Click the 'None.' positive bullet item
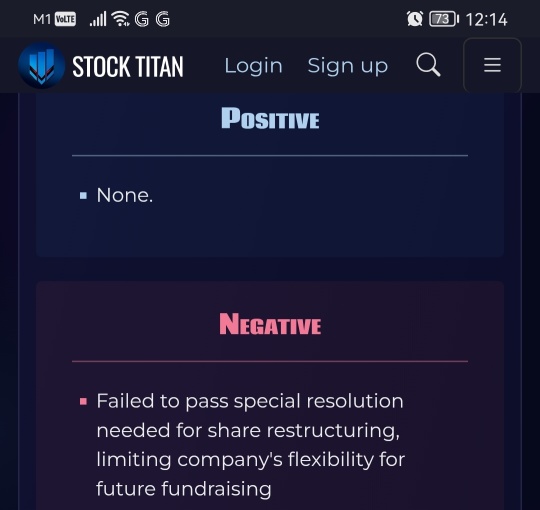The image size is (540, 510). tap(124, 195)
